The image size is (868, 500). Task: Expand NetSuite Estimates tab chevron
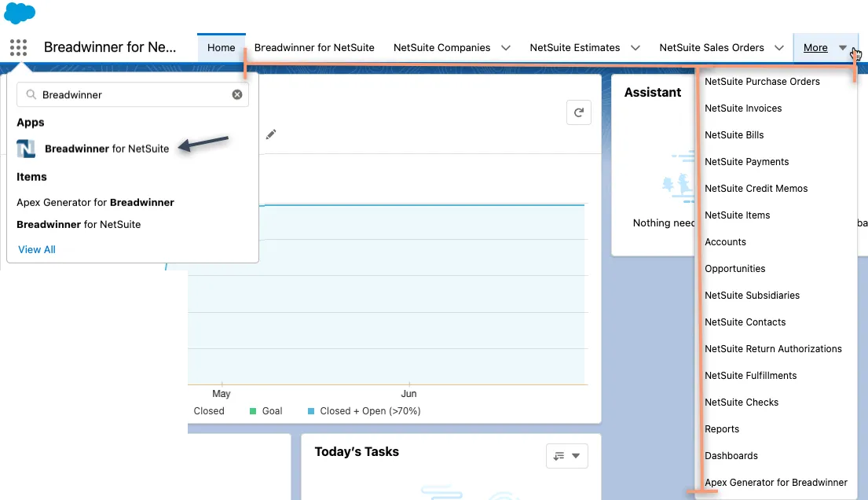(x=635, y=48)
